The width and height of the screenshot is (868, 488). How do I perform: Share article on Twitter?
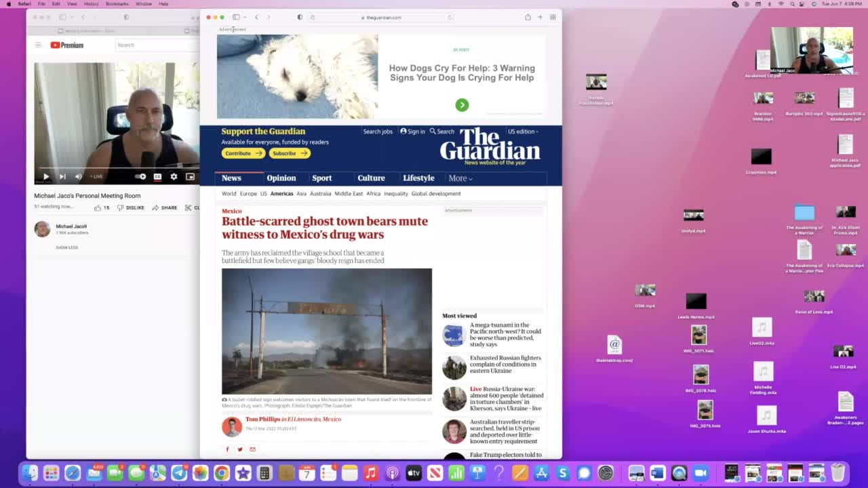click(x=239, y=449)
